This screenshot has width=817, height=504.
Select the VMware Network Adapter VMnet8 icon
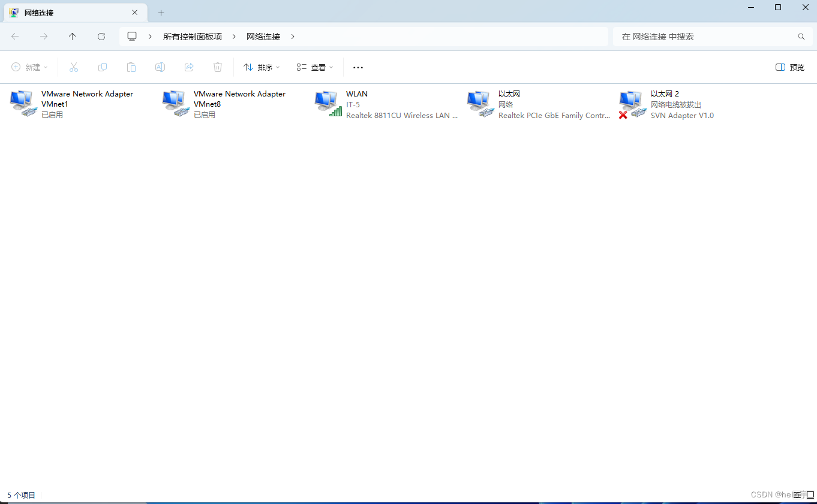(176, 103)
